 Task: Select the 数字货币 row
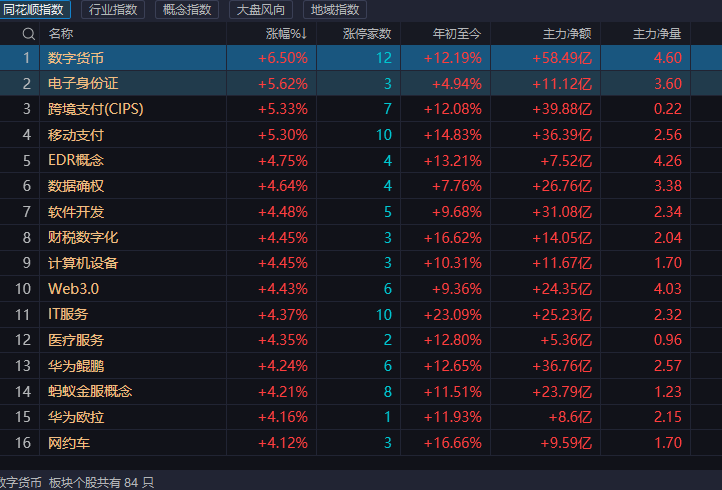pos(361,58)
